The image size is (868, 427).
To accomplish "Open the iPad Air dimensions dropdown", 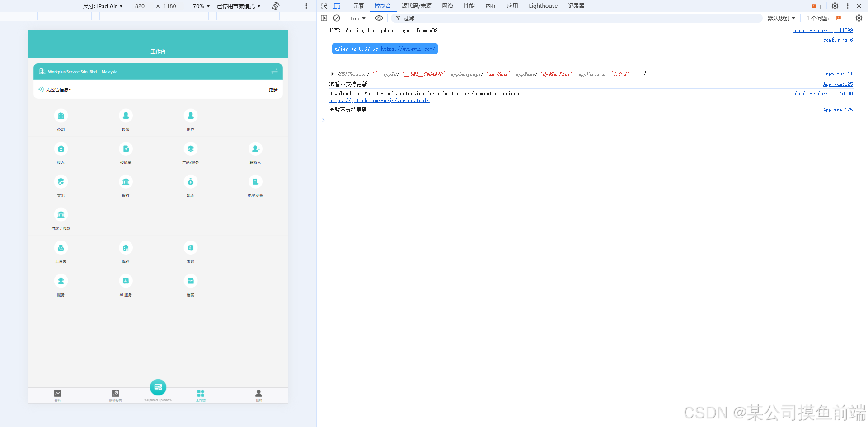I will [103, 6].
